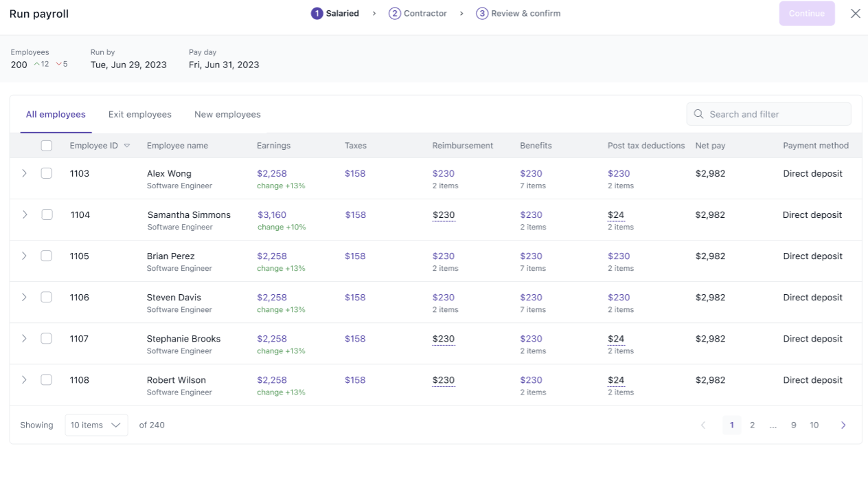
Task: Expand the row for employee 1104
Action: click(25, 214)
